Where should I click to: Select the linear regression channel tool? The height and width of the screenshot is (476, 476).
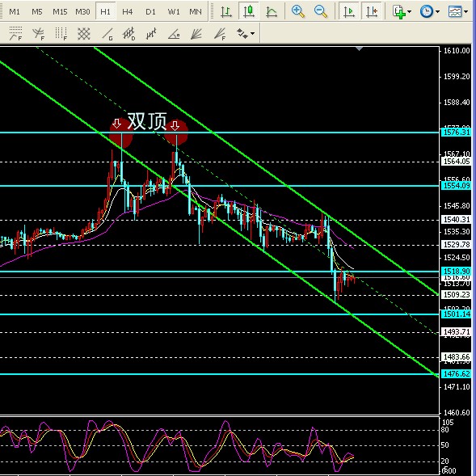(x=152, y=33)
